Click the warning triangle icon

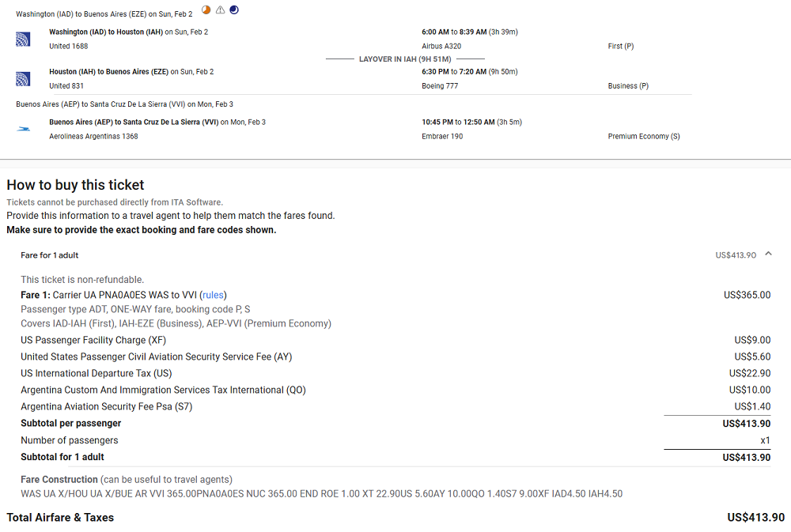coord(220,10)
